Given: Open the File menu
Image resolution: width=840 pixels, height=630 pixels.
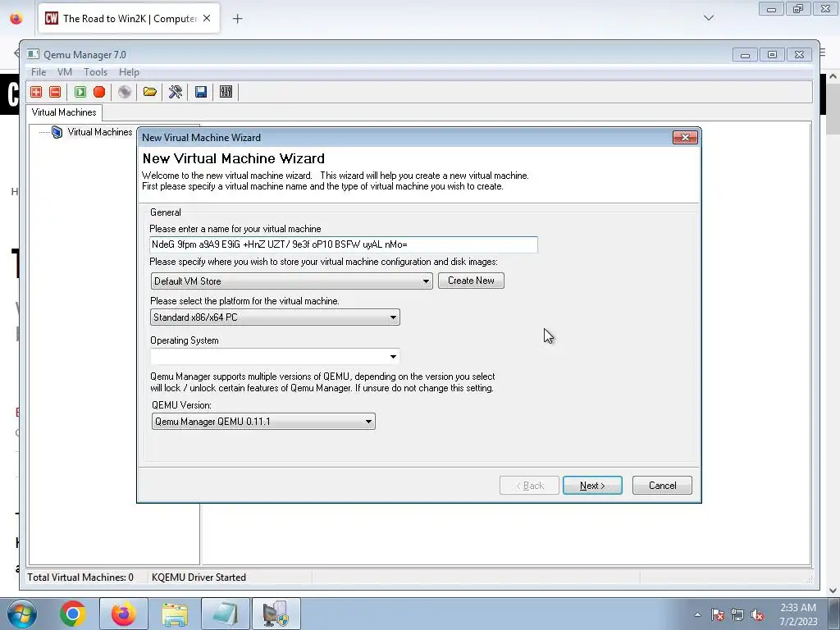Looking at the screenshot, I should click(x=39, y=72).
